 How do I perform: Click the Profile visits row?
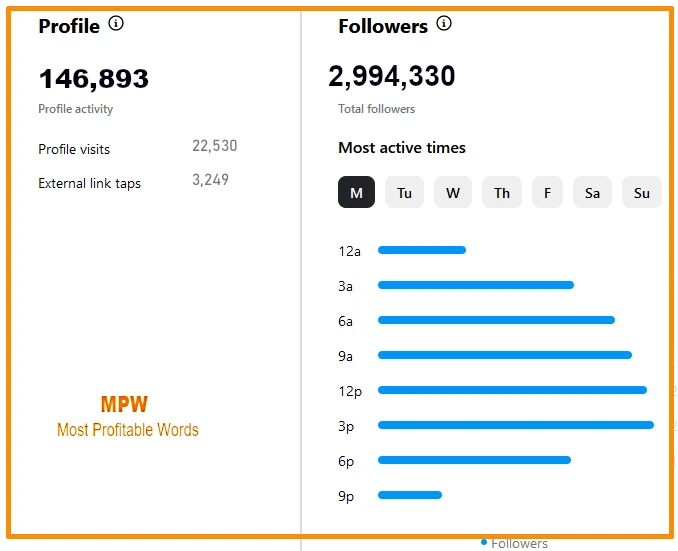click(x=137, y=148)
